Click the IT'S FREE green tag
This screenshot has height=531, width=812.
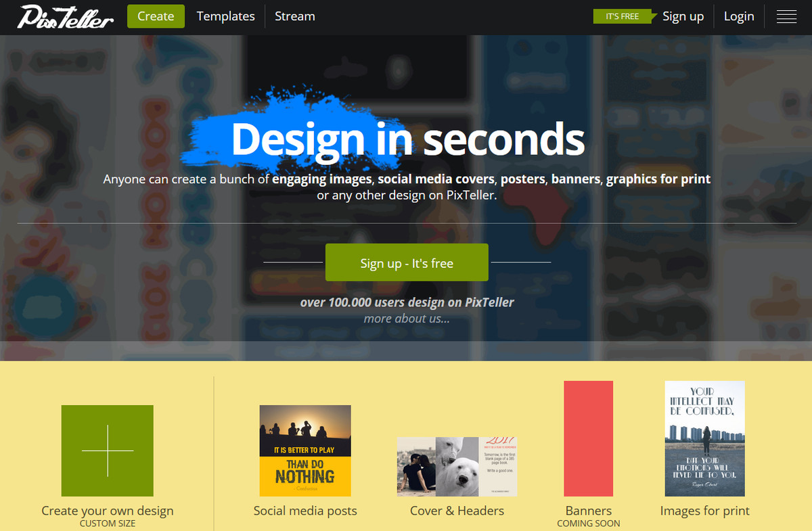click(x=623, y=16)
